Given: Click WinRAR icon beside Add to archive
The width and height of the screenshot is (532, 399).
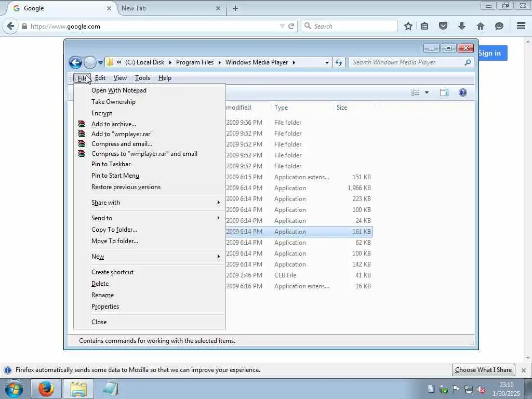Looking at the screenshot, I should (x=82, y=124).
